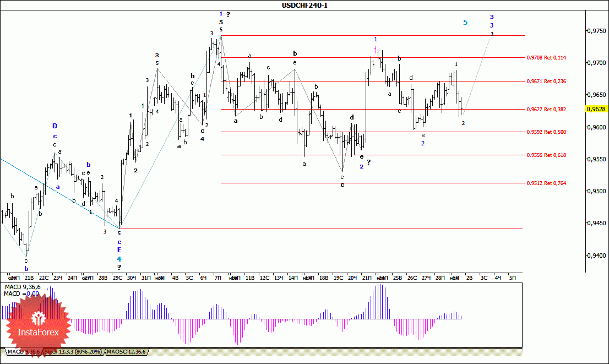
Task: Click the MACD 9,36,6 indicator legend text
Action: pyautogui.click(x=22, y=287)
